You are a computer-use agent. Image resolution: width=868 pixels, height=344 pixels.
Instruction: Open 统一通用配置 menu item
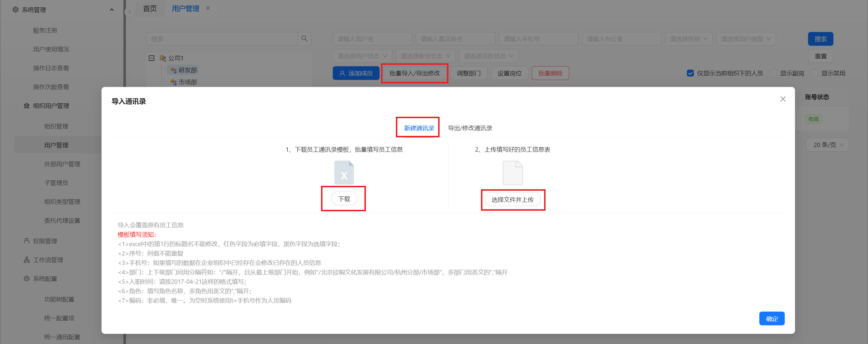62,337
